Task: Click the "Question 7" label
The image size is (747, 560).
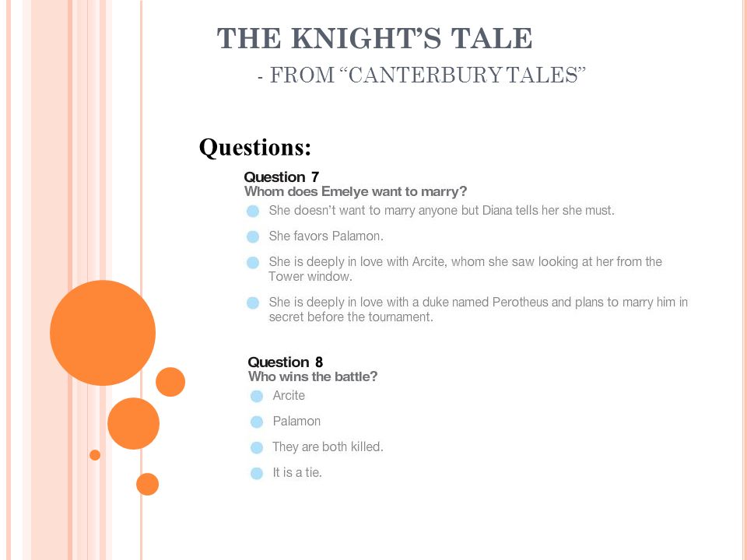Action: tap(281, 177)
